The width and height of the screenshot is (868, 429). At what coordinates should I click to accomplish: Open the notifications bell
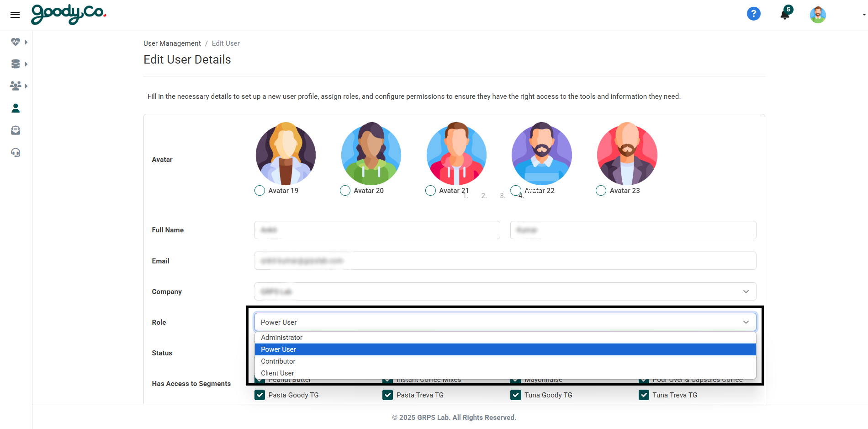(785, 14)
